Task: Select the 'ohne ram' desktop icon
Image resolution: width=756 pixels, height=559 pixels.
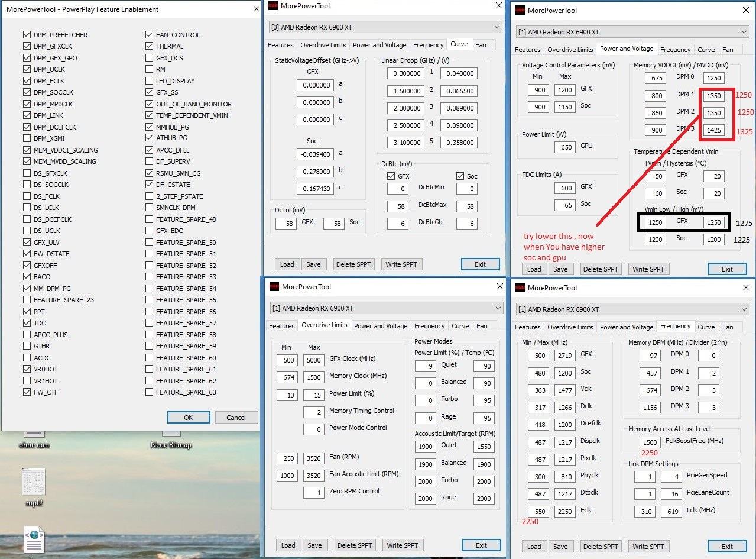Action: [x=33, y=438]
